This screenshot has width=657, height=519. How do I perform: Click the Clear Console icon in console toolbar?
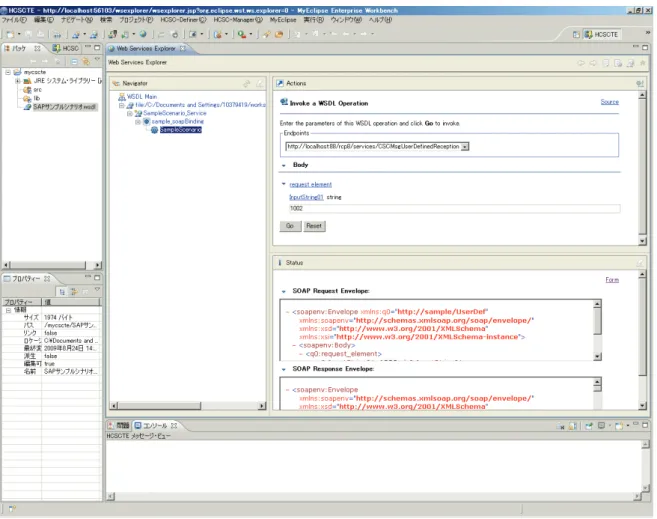coord(560,426)
